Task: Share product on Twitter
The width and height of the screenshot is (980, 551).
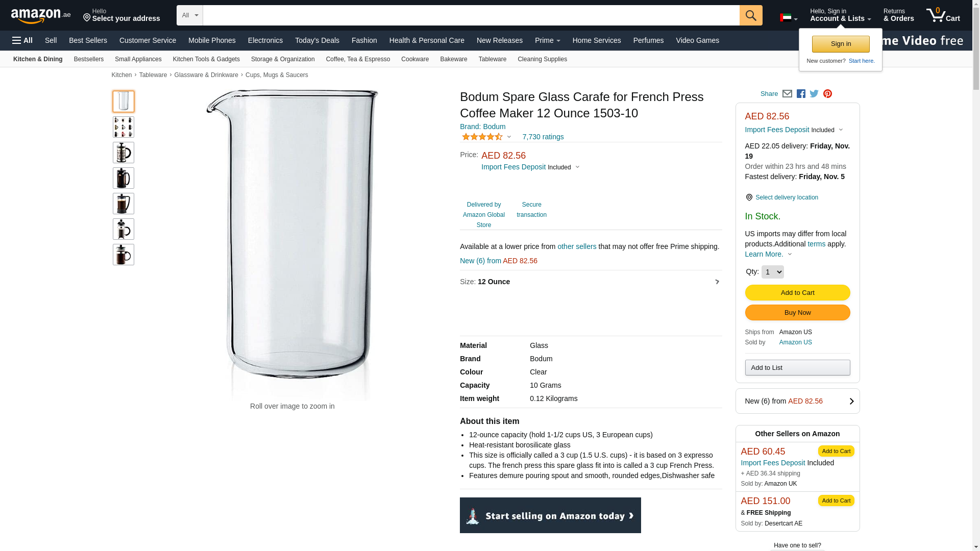Action: pos(814,94)
